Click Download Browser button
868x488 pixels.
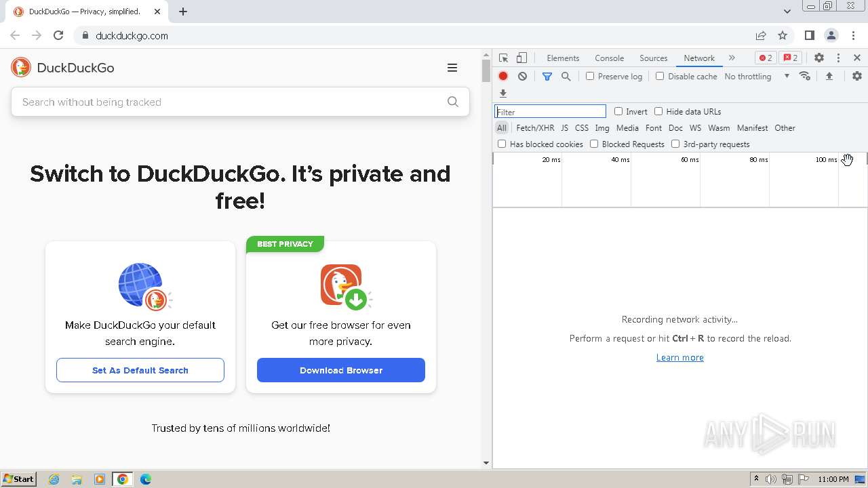341,370
